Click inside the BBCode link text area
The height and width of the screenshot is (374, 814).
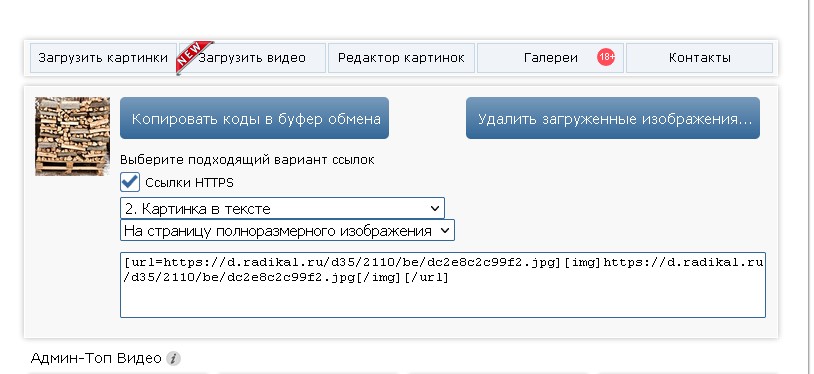coord(443,285)
